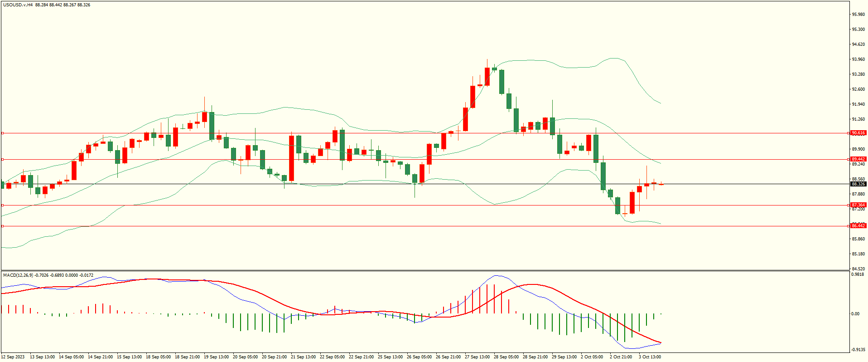Click the 13 Sep 13:00 time label

click(42, 357)
